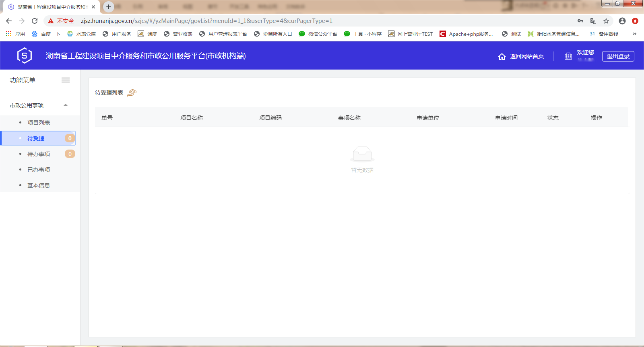Click the home icon for 返回网站首页

click(502, 57)
